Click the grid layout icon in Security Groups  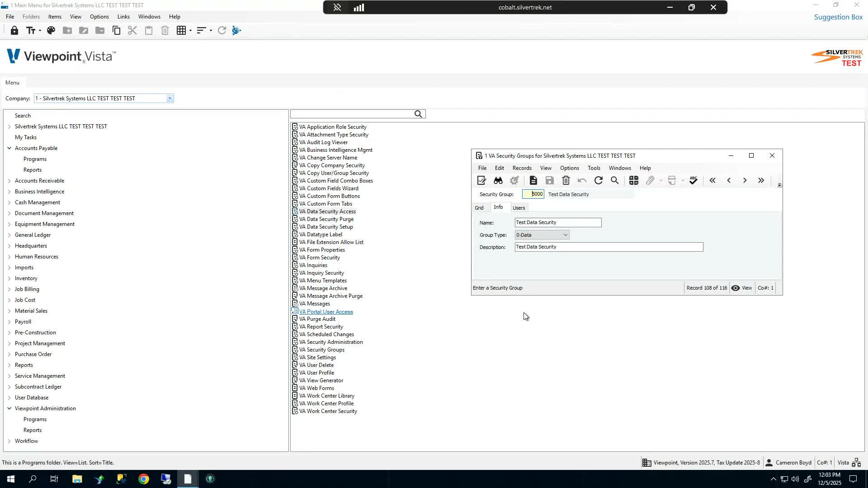click(634, 181)
